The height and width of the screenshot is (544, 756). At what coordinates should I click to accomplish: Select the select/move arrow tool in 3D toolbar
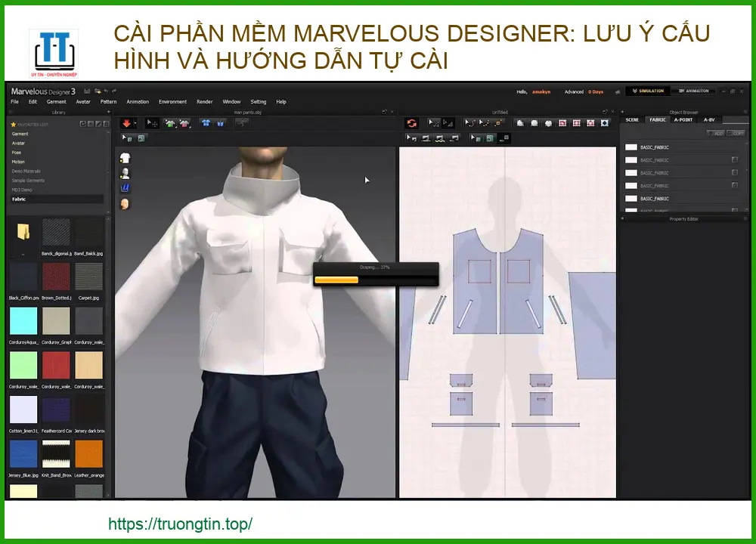pyautogui.click(x=152, y=123)
